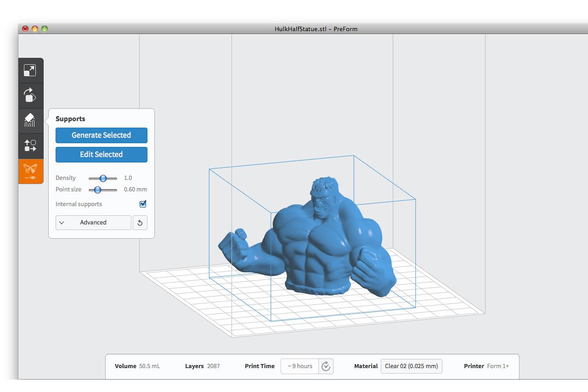The height and width of the screenshot is (392, 588).
Task: Click the Point size value 0.60 mm
Action: (136, 190)
